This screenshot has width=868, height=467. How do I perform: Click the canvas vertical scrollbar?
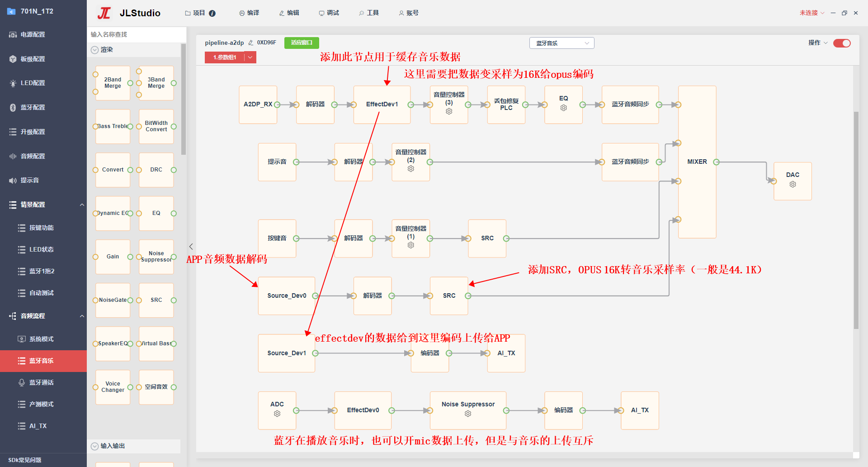tap(856, 220)
